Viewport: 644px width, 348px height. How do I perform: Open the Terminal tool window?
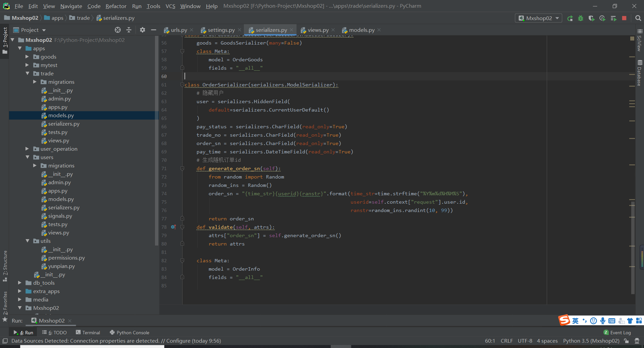coord(88,333)
